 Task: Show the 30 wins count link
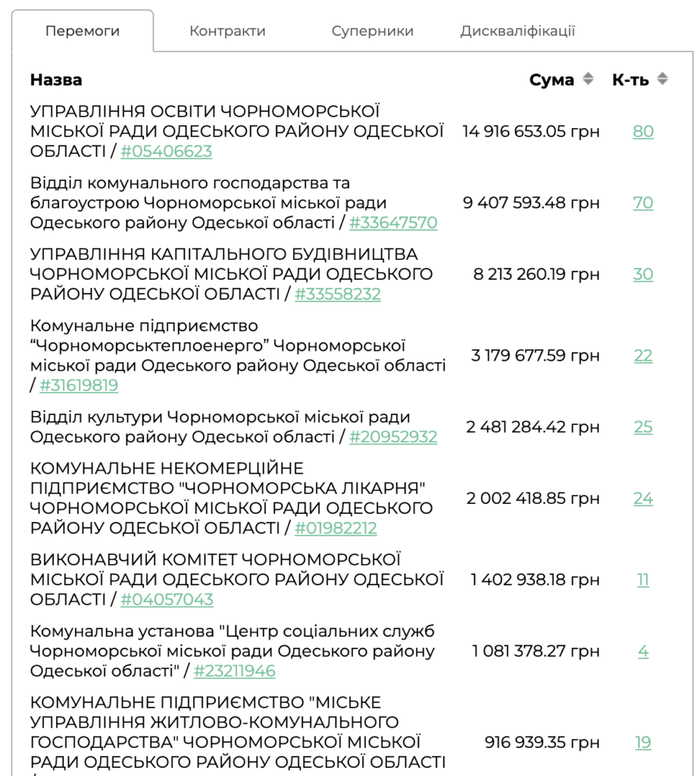(643, 274)
